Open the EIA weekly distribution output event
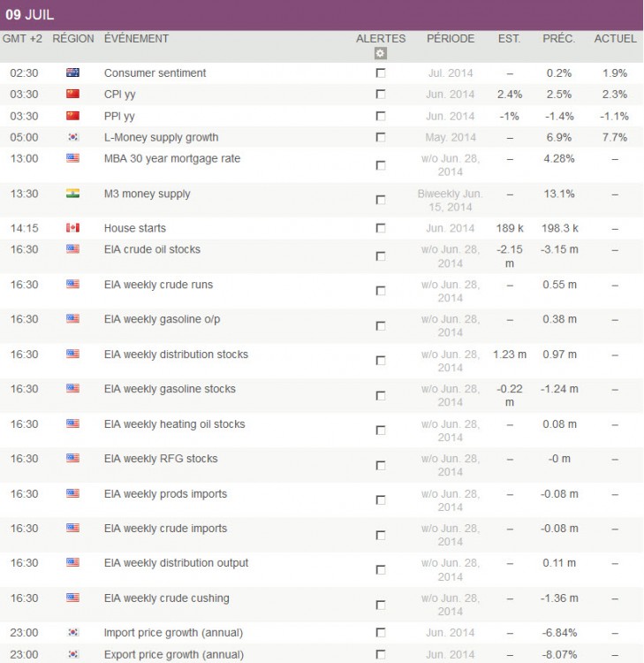This screenshot has width=644, height=663. (x=176, y=563)
